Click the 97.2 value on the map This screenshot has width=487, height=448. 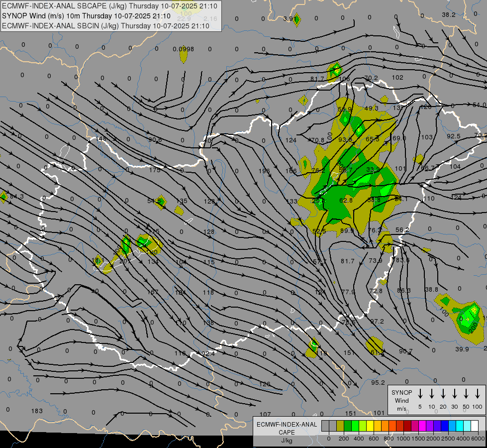click(377, 322)
